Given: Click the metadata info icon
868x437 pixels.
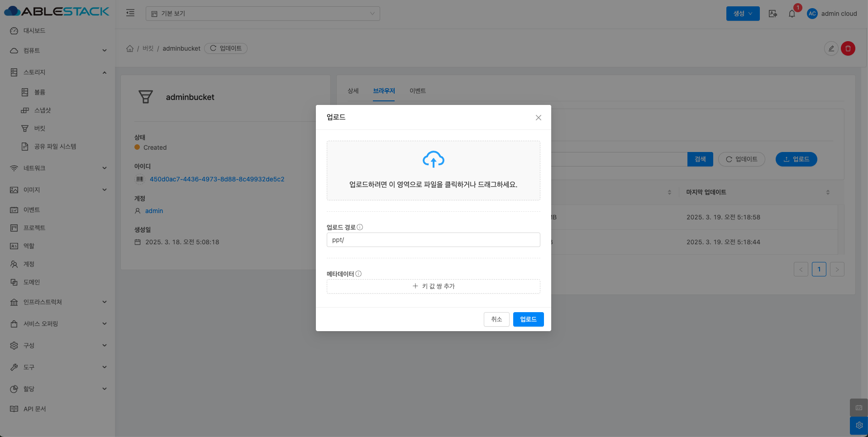Looking at the screenshot, I should tap(358, 274).
